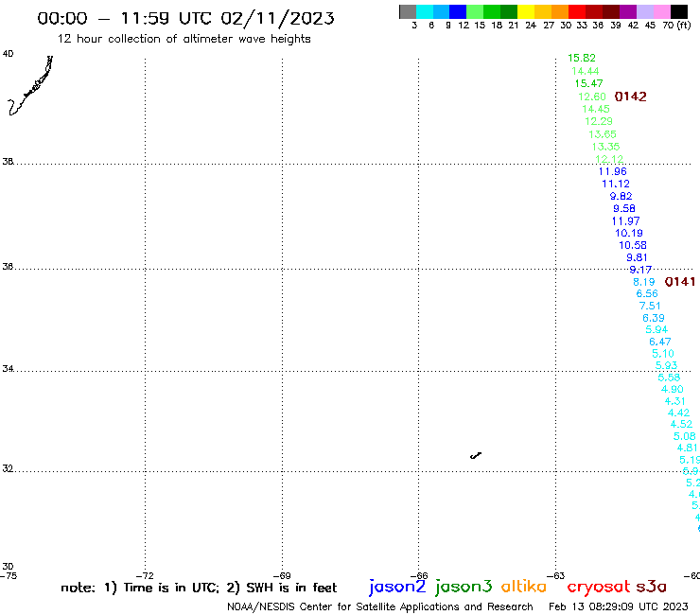
Task: Select the 5.58 reading
Action: (x=669, y=378)
